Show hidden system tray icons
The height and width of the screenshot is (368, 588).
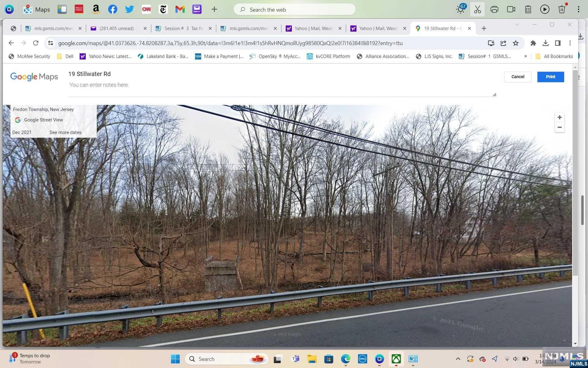click(x=458, y=359)
